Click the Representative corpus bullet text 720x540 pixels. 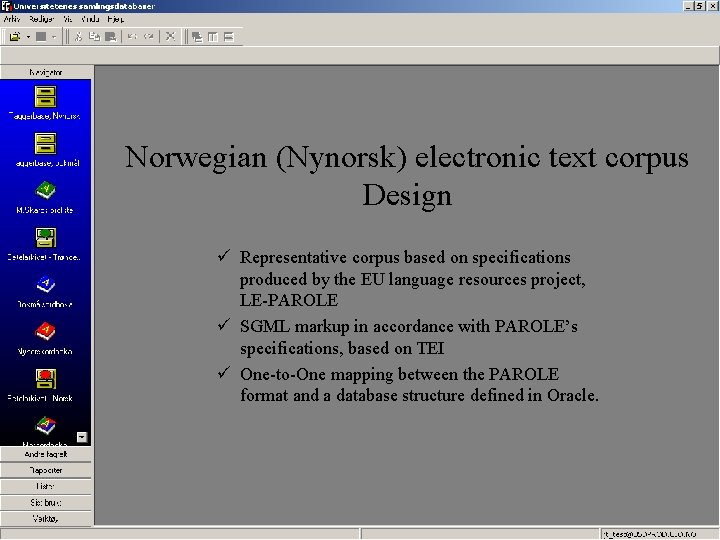[x=412, y=279]
